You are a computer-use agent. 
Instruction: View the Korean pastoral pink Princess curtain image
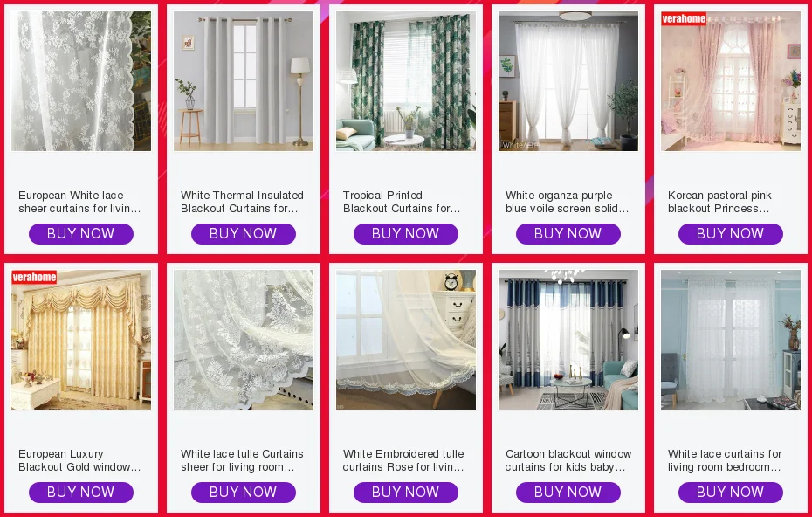tap(731, 81)
